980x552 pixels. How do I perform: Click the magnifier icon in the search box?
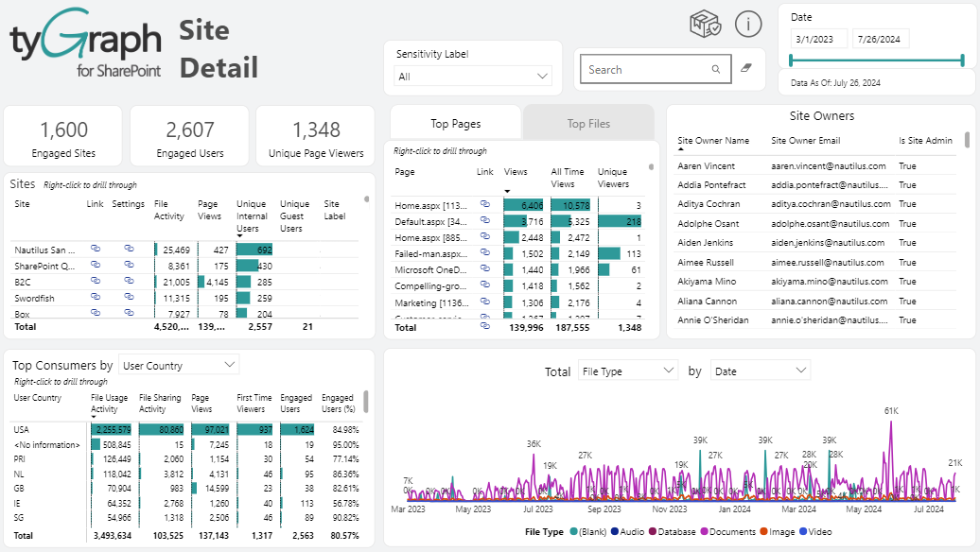coord(716,69)
